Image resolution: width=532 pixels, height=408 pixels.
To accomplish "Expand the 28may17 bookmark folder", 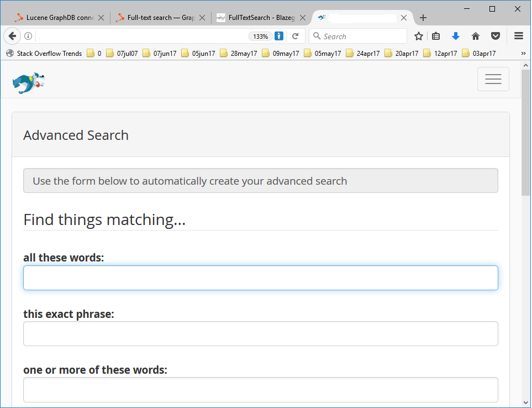I will (238, 54).
